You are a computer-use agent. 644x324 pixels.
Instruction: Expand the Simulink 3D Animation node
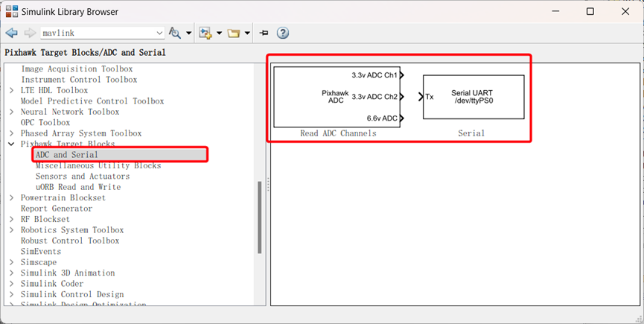pyautogui.click(x=11, y=273)
